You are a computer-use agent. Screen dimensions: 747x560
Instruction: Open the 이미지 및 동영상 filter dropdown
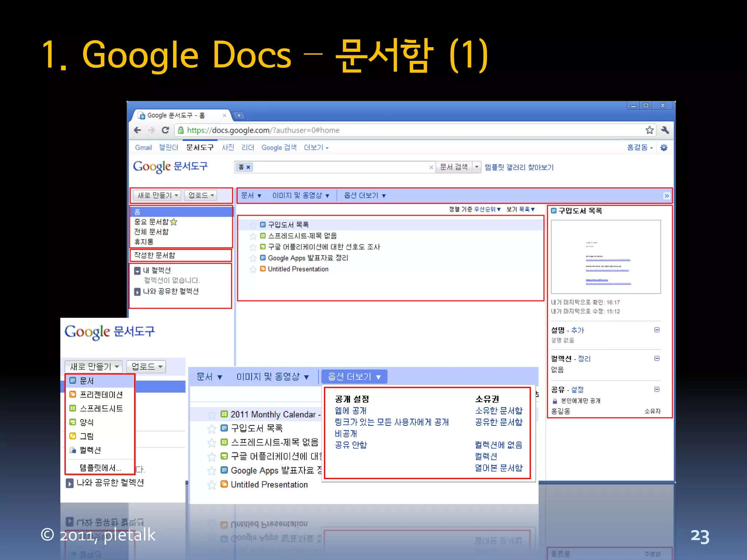pyautogui.click(x=301, y=196)
